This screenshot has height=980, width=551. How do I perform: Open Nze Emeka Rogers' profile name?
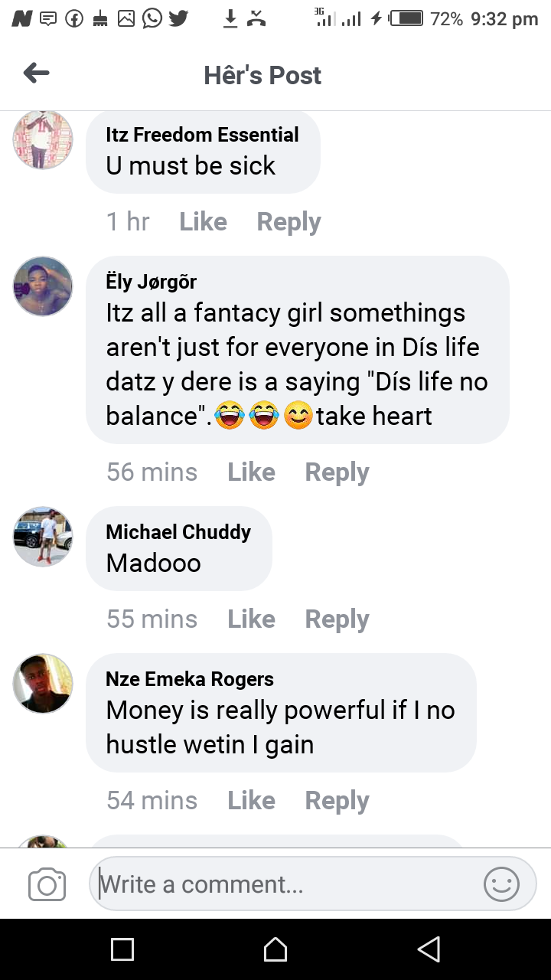pos(190,679)
